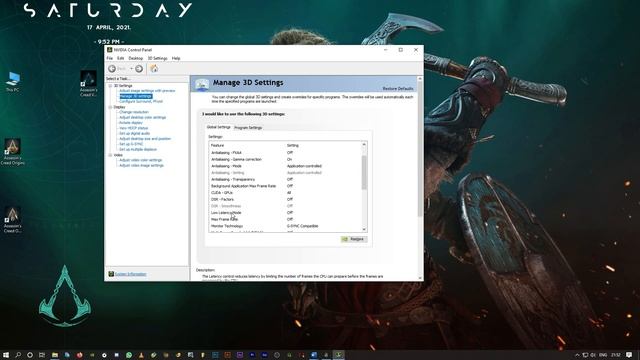
Task: Open Rotate display task
Action: [131, 123]
